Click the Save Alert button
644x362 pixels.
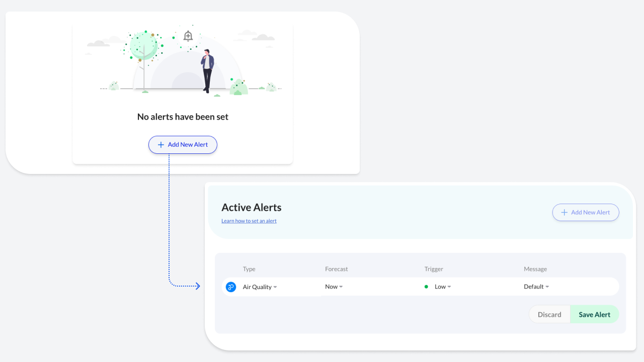[x=594, y=315]
